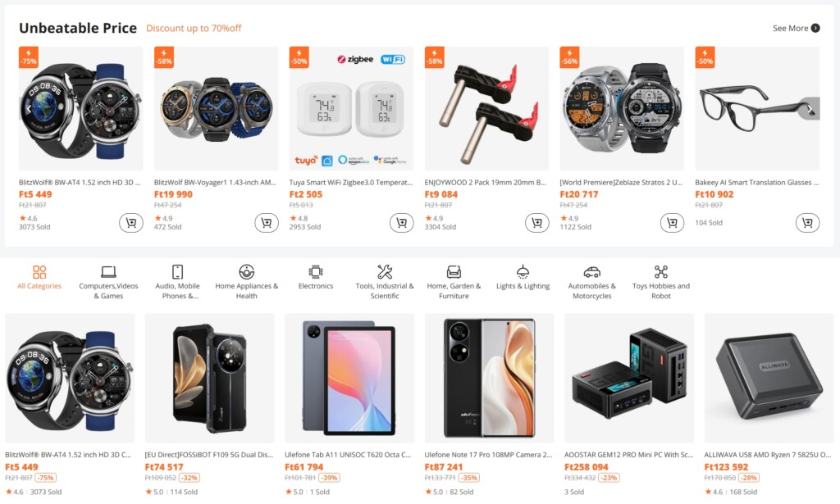Image resolution: width=840 pixels, height=504 pixels.
Task: Select Toys Hobbies and Robot category icon
Action: (x=660, y=272)
